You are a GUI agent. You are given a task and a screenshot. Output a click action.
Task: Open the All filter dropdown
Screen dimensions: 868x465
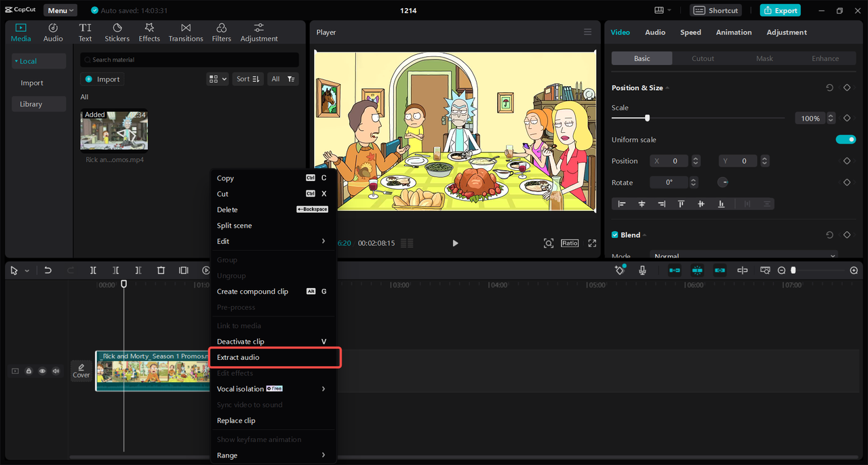[283, 79]
